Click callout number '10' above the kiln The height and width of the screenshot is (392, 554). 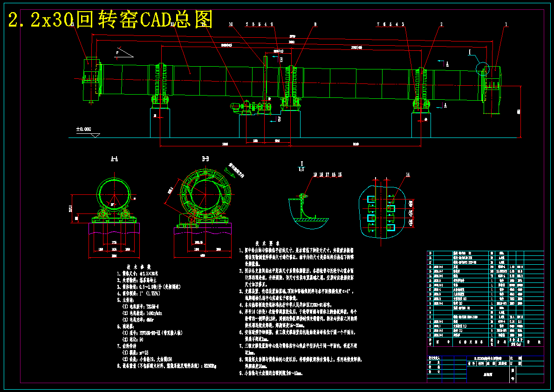(x=231, y=24)
